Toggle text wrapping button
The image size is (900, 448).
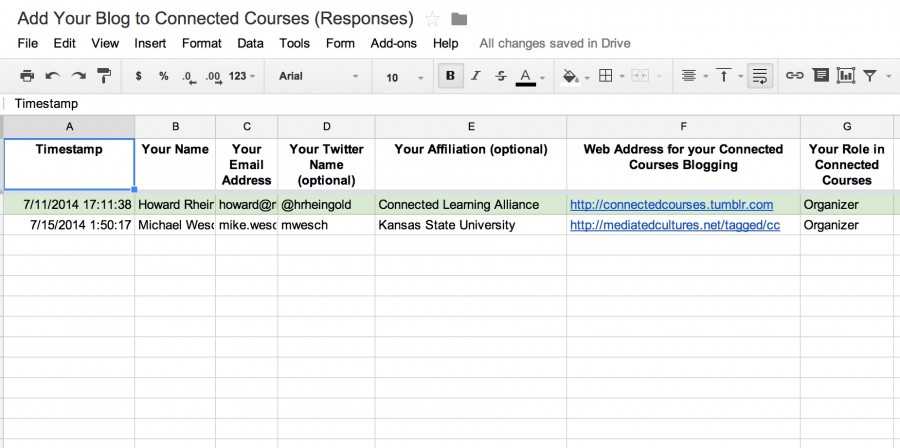pyautogui.click(x=760, y=76)
